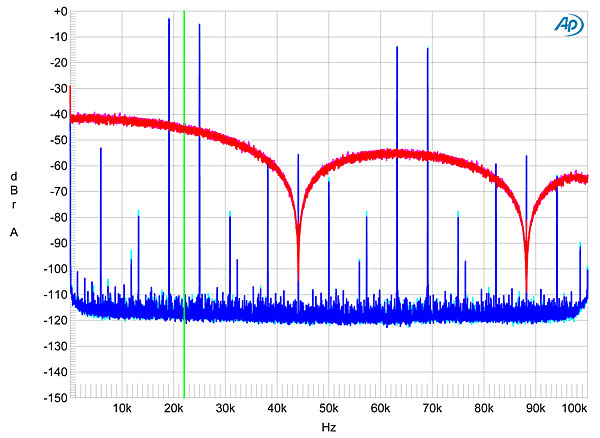Click the "80k" frequency axis label
This screenshot has height=438, width=600.
(484, 409)
